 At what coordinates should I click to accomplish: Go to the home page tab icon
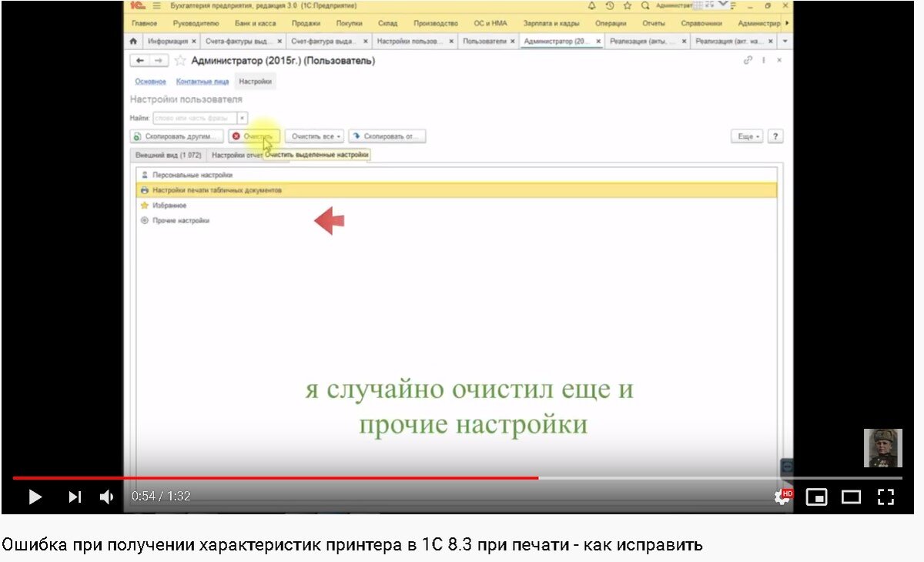[134, 41]
